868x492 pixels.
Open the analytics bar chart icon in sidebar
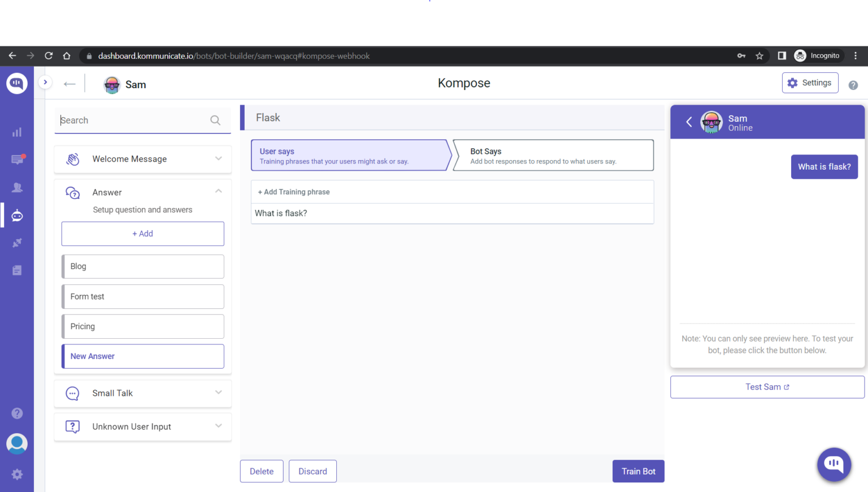pos(17,132)
